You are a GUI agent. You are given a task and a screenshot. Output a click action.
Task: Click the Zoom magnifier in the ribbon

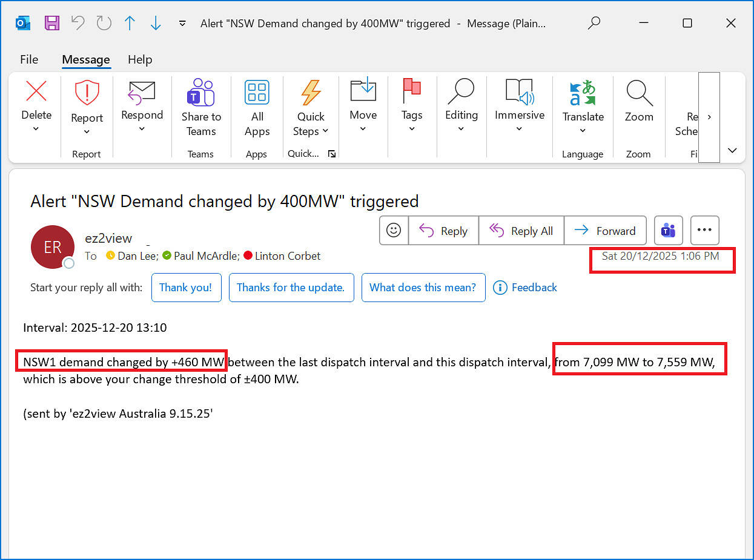point(638,93)
